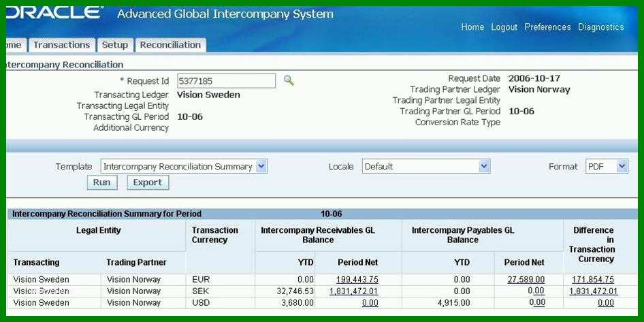Open the USD payables period net 0.00 link

pyautogui.click(x=537, y=303)
